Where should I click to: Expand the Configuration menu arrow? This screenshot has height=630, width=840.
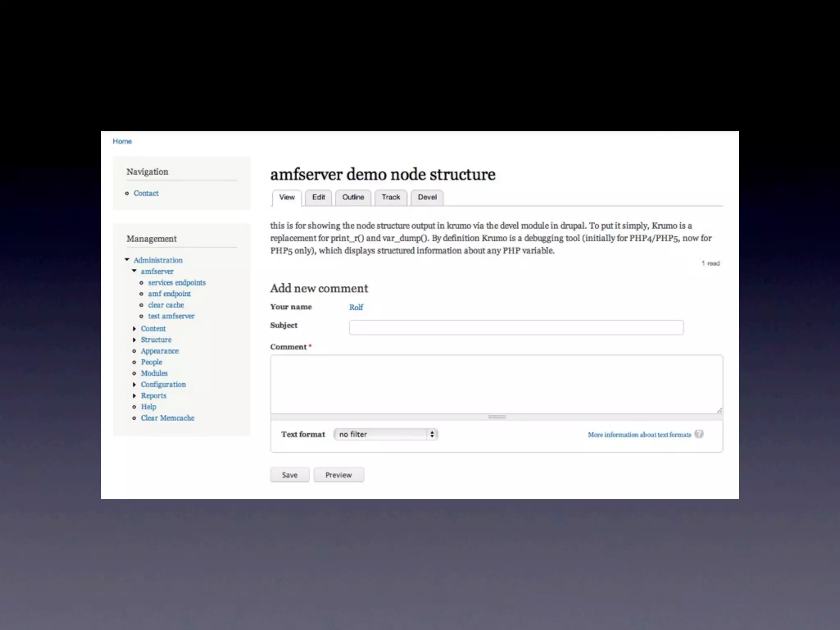134,384
